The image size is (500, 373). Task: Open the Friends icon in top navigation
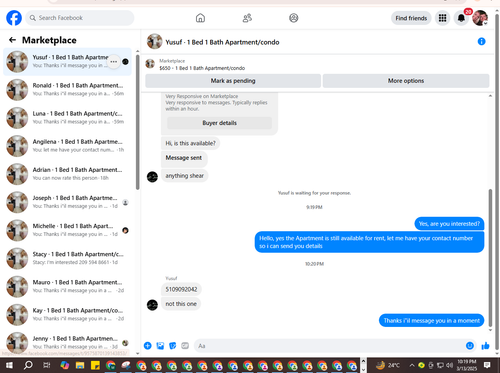point(247,18)
